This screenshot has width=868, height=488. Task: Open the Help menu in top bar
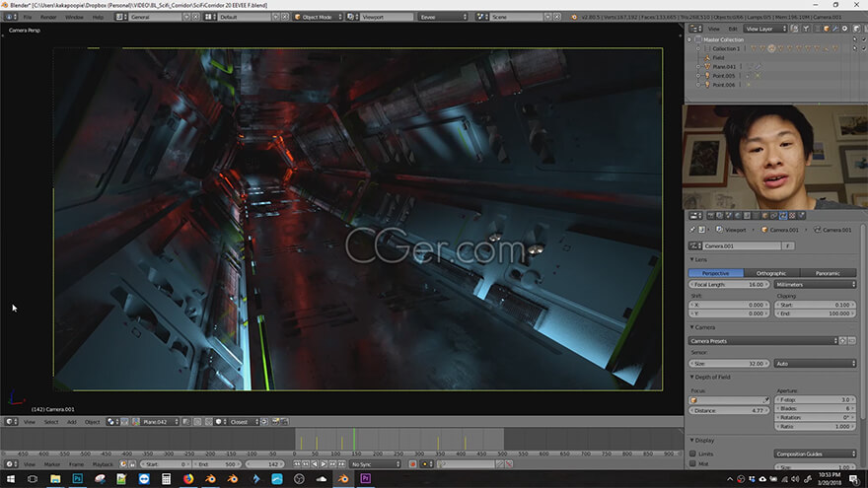pos(98,17)
